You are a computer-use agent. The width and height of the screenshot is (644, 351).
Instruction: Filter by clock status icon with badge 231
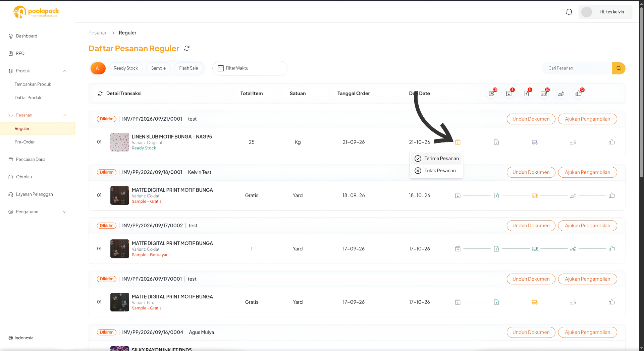coord(491,94)
